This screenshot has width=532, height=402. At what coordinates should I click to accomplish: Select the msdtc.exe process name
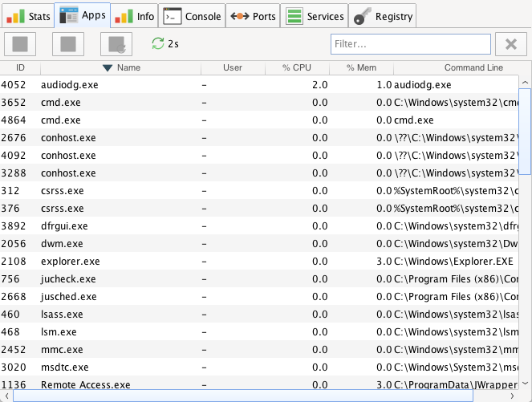64,367
